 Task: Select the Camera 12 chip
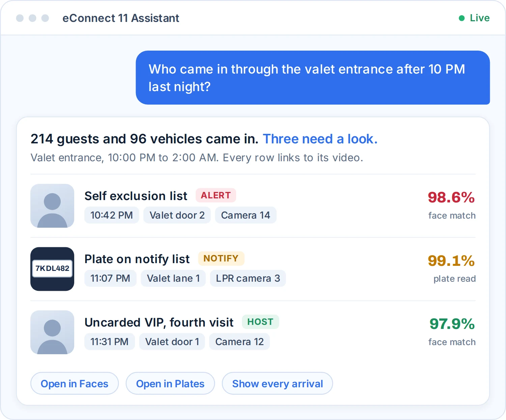point(240,342)
